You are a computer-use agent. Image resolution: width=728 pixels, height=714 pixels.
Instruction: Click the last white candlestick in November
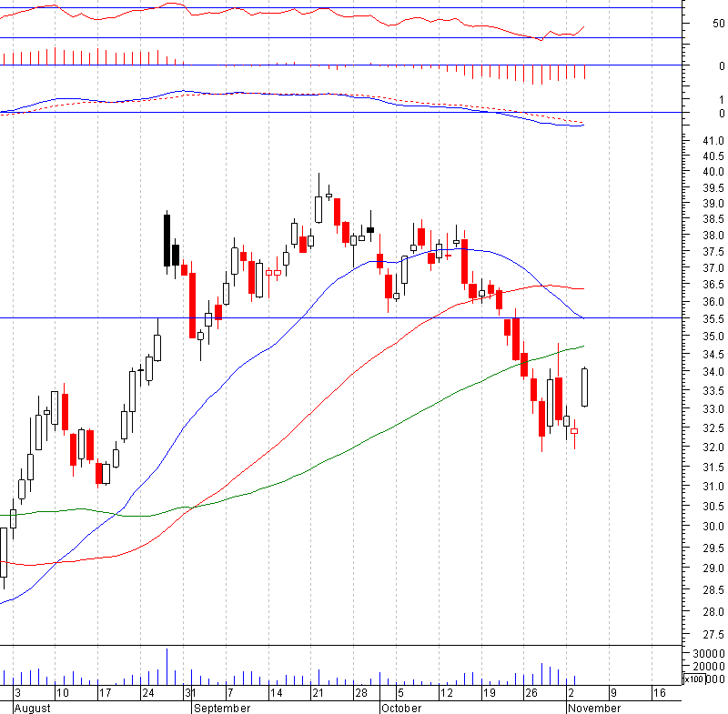[584, 387]
